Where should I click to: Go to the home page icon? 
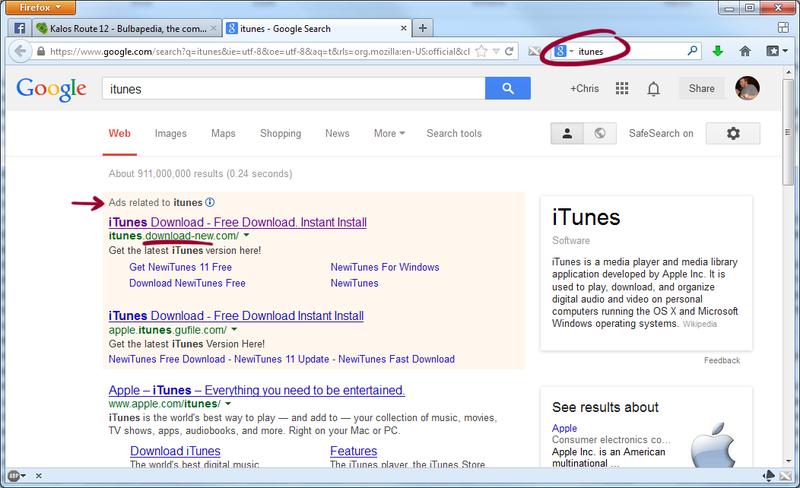[x=745, y=51]
